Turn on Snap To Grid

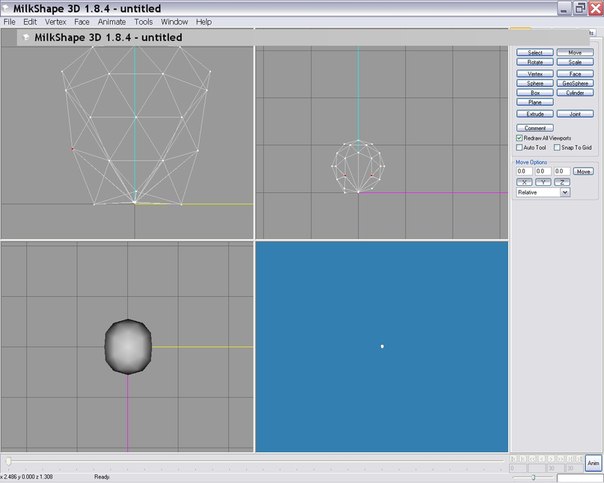point(558,147)
